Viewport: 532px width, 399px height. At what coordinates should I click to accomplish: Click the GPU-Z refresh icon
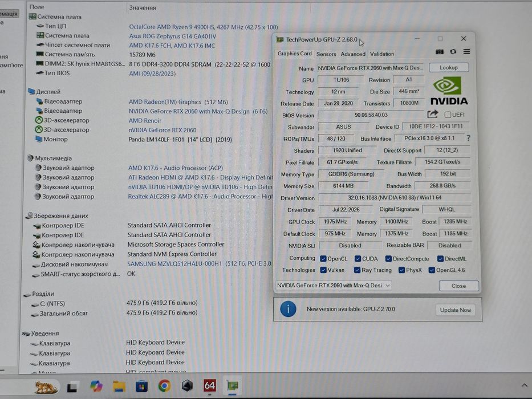453,51
